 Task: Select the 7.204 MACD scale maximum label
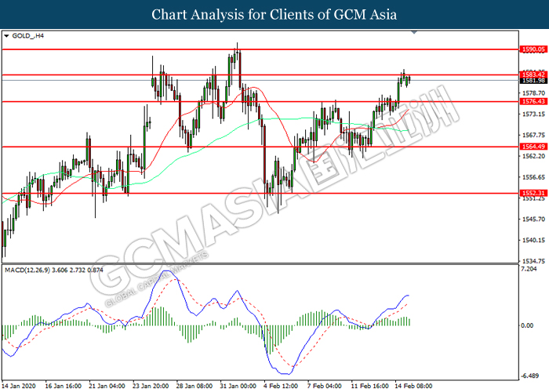pos(529,269)
